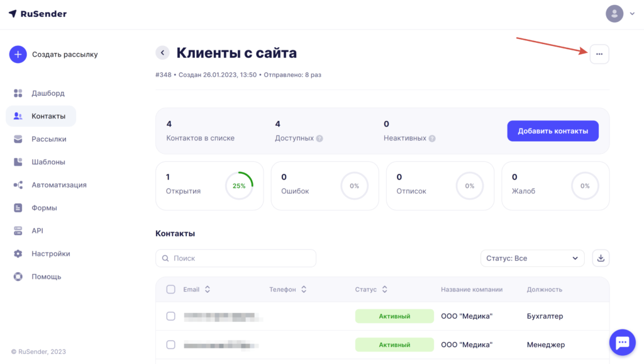Go back with the arrow beside title
This screenshot has height=364, width=644.
tap(163, 53)
